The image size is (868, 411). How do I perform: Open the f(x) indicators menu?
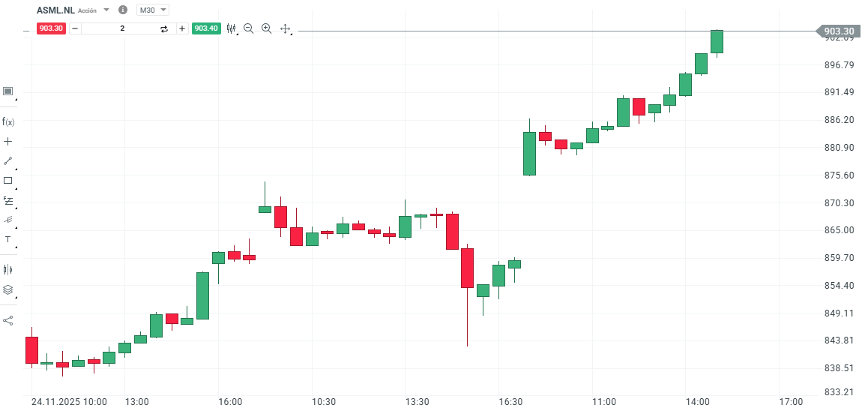pyautogui.click(x=8, y=121)
